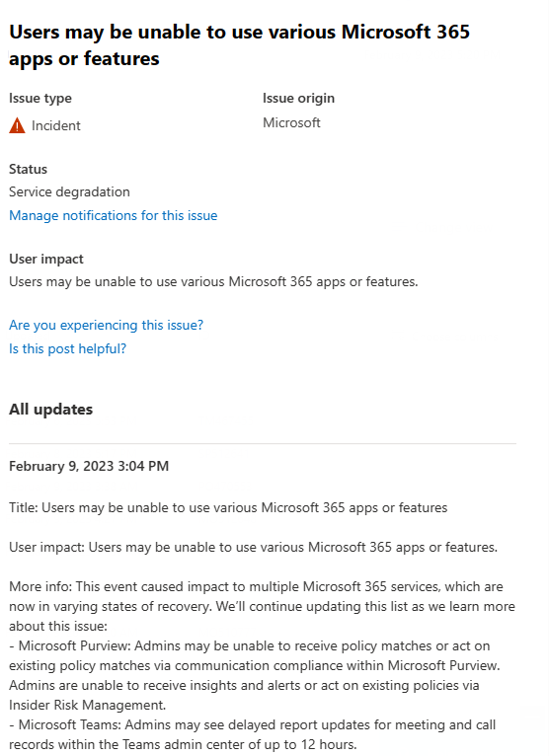Click the Microsoft Purview bullet line
549x756 pixels.
pyautogui.click(x=250, y=646)
